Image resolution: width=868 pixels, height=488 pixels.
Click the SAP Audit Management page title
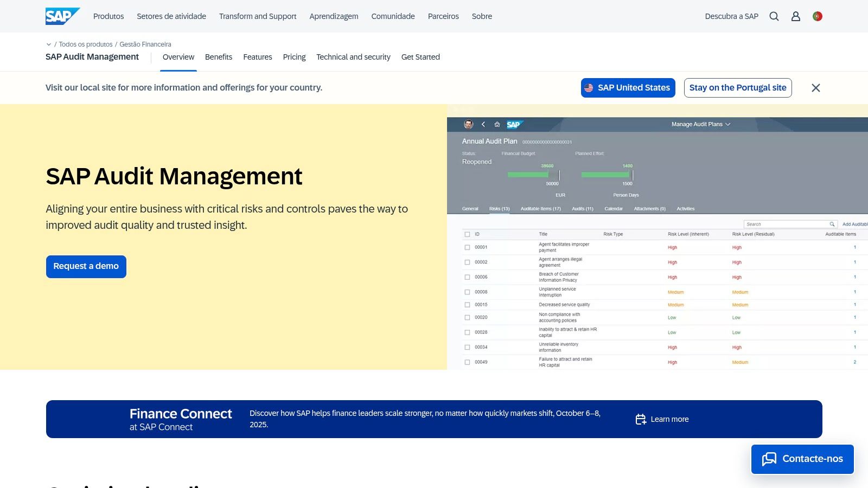tap(174, 176)
